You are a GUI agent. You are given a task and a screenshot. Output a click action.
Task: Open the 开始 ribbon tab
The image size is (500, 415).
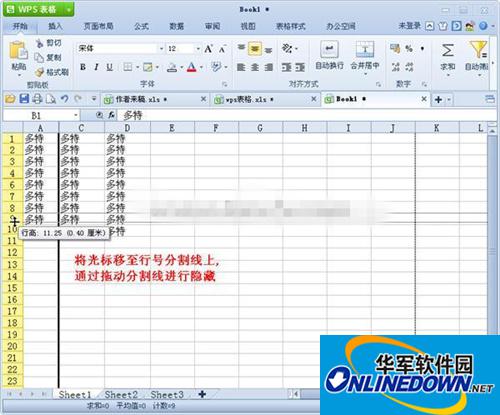point(20,26)
